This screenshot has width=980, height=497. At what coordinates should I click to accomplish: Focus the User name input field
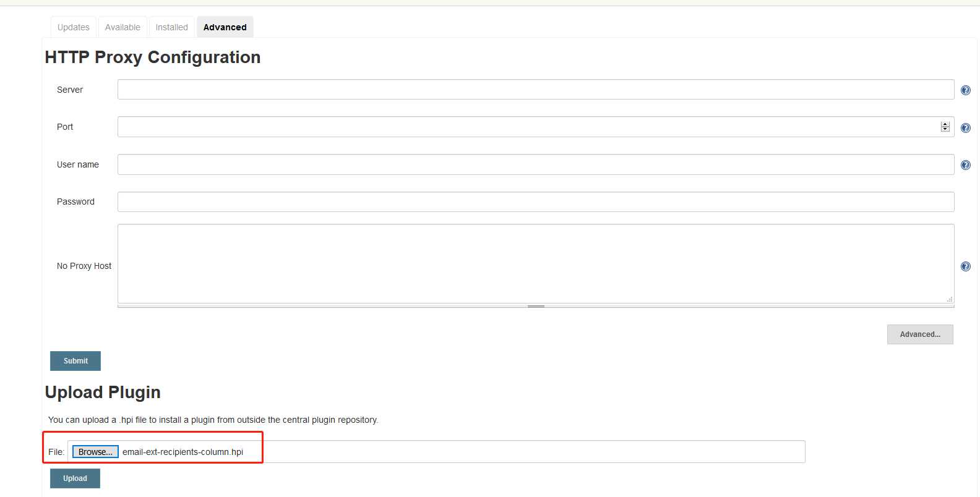[x=536, y=164]
